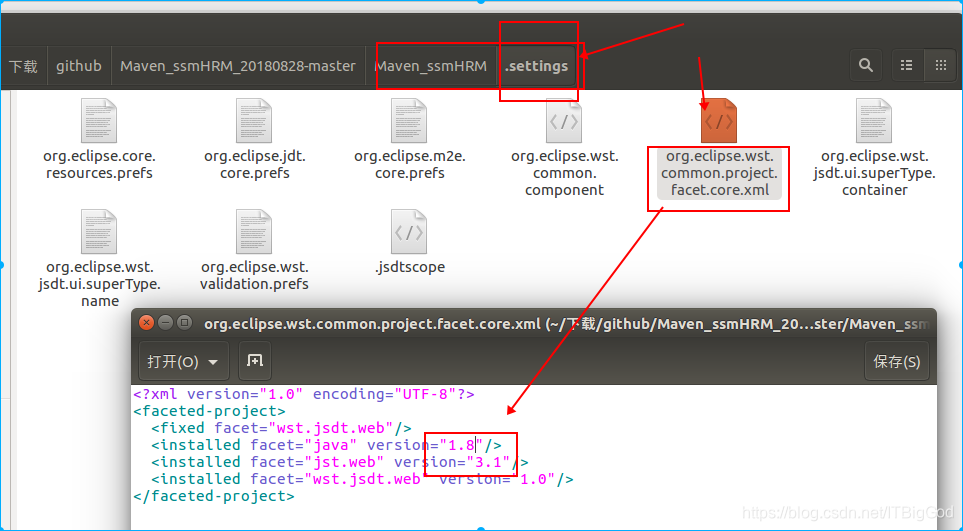Select highlighted facet.core.xml file icon
Image resolution: width=963 pixels, height=531 pixels.
pos(719,120)
